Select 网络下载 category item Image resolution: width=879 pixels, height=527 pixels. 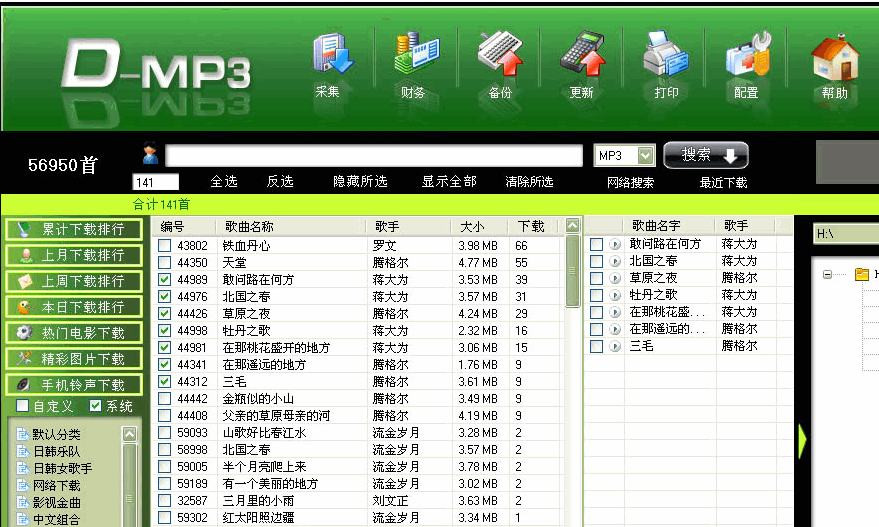pyautogui.click(x=56, y=486)
